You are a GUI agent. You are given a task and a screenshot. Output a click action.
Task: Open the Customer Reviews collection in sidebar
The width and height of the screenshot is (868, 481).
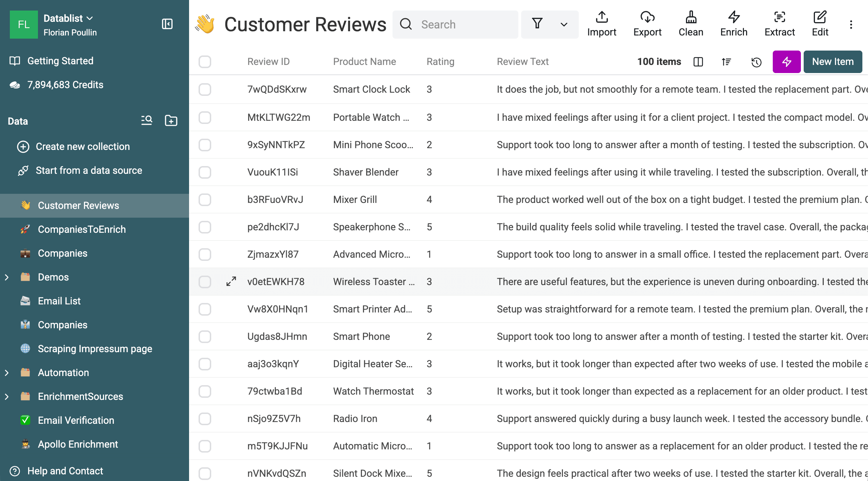tap(95, 206)
